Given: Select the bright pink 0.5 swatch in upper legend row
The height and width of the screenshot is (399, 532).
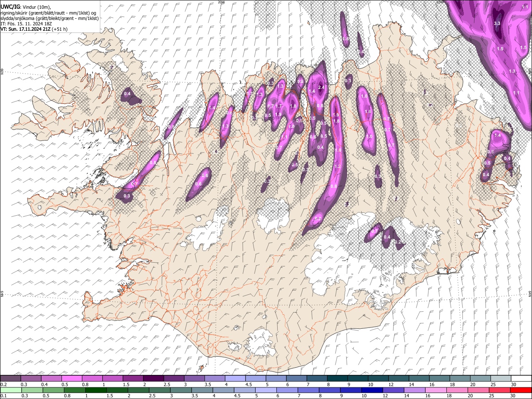Looking at the screenshot, I should pos(72,378).
